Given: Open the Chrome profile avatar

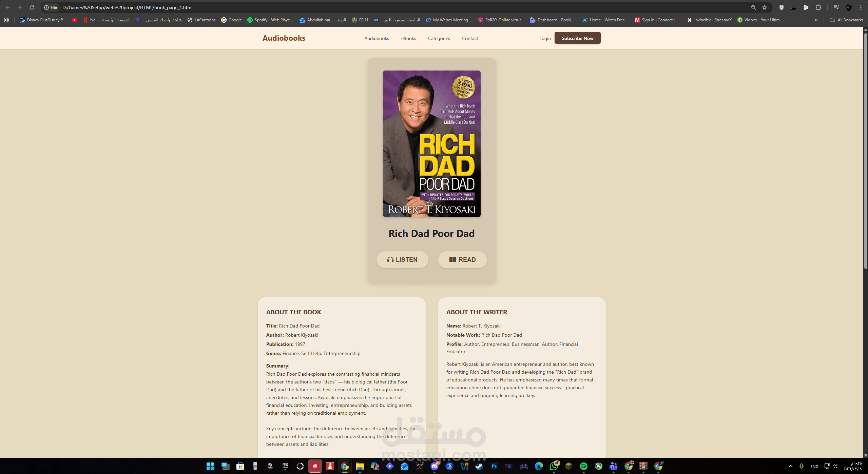Looking at the screenshot, I should coord(849,7).
